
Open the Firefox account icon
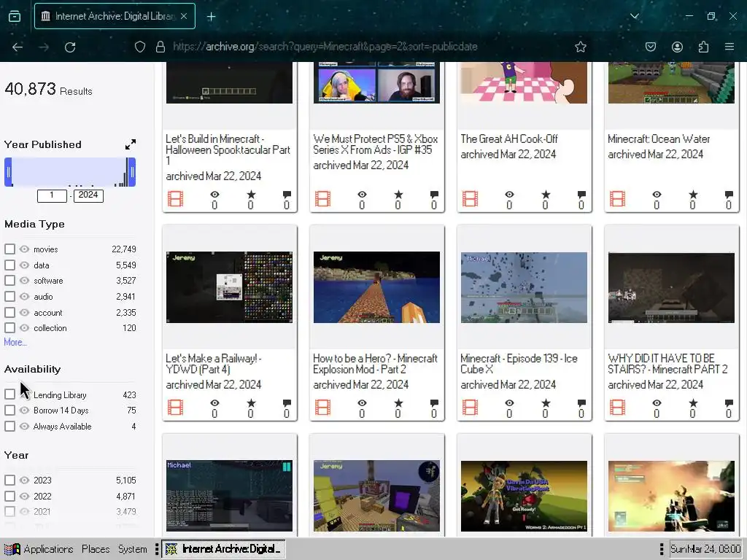(x=677, y=47)
